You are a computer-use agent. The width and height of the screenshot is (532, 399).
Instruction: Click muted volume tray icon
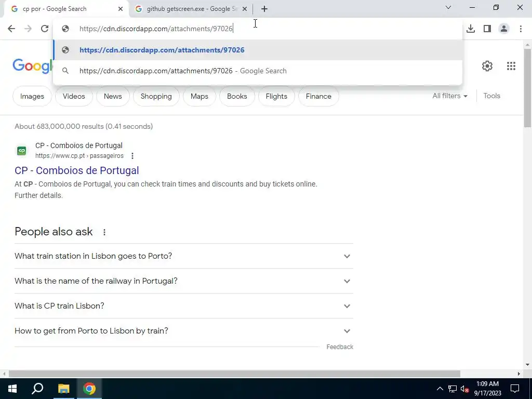pos(464,389)
